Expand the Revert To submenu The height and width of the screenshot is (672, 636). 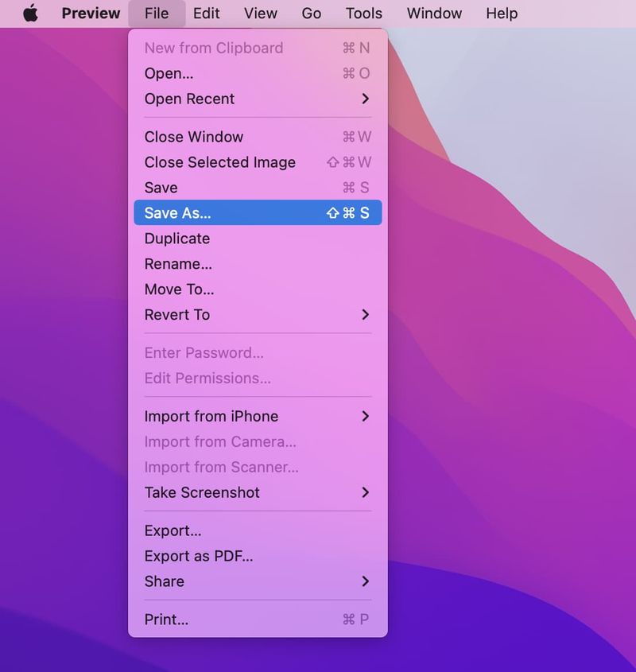coord(258,315)
